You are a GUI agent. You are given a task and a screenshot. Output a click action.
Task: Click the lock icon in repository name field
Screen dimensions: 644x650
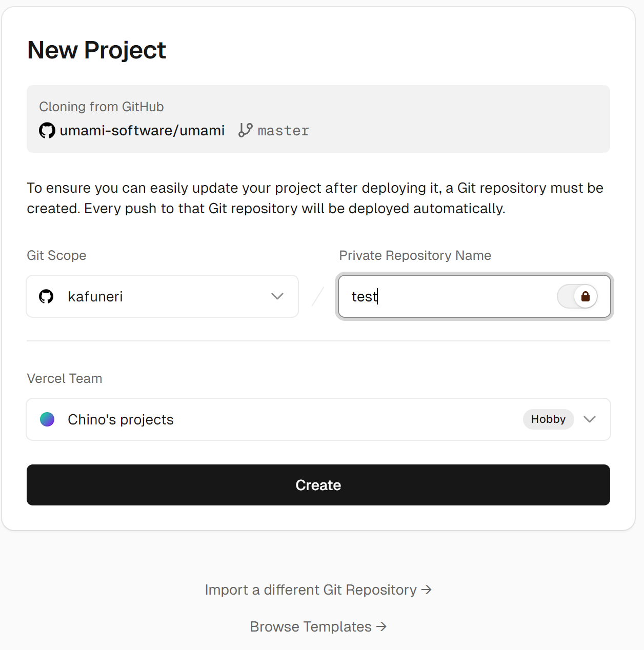point(586,296)
